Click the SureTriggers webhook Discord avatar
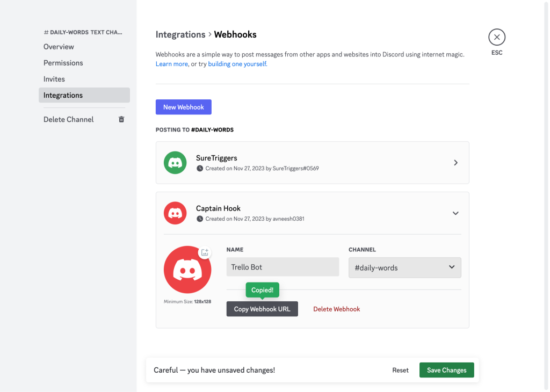Image resolution: width=550 pixels, height=392 pixels. pyautogui.click(x=175, y=162)
